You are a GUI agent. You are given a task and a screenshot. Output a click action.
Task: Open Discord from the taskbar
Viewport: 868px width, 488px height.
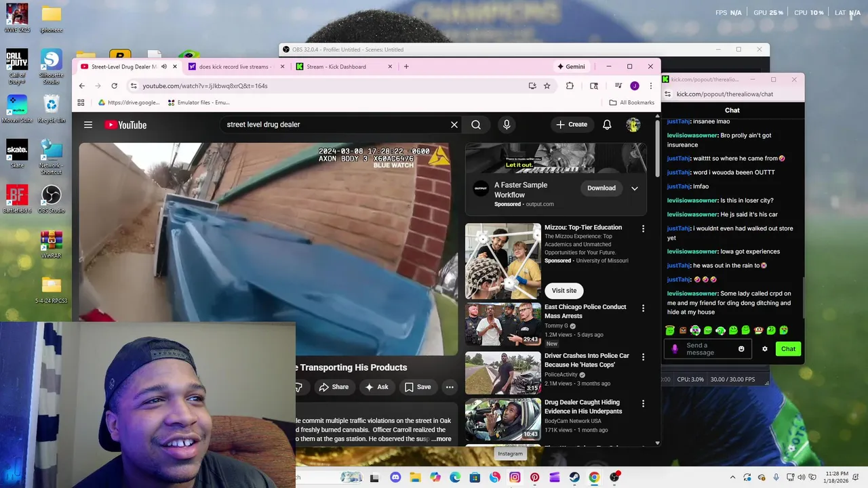(395, 477)
